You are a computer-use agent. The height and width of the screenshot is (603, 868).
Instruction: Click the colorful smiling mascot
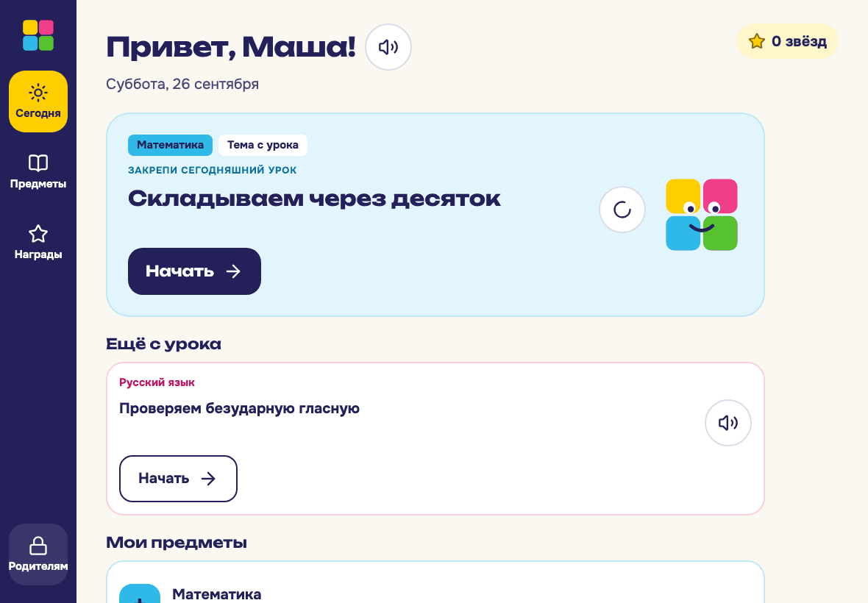tap(701, 215)
